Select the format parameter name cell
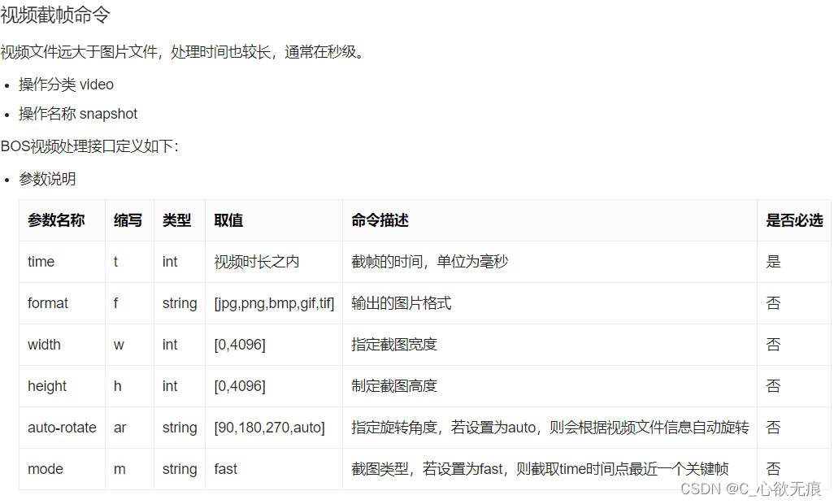 pos(48,303)
